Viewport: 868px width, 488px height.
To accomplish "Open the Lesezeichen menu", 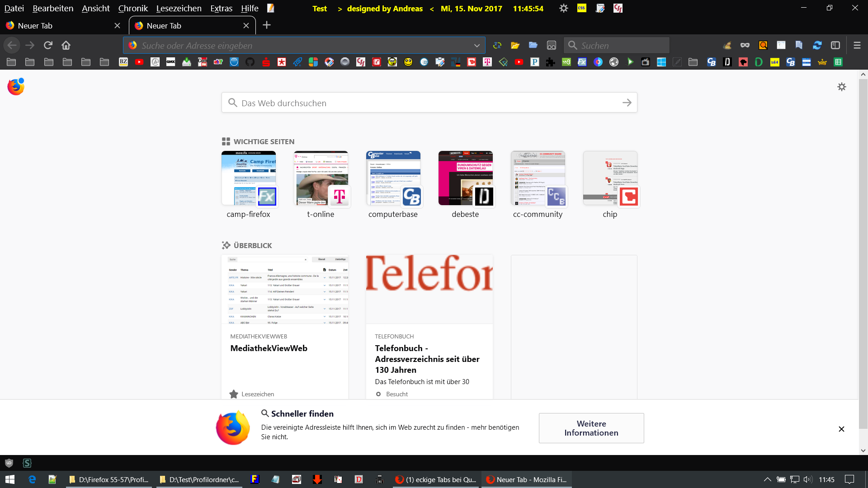I will coord(179,8).
